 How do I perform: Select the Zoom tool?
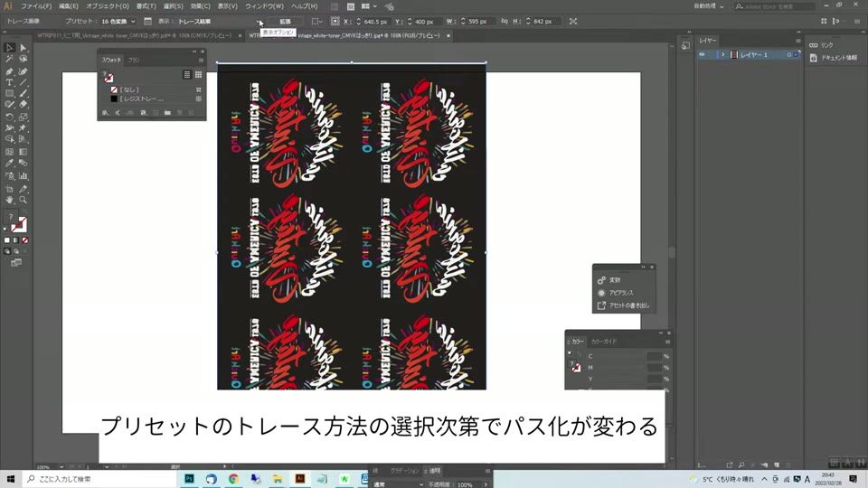tap(24, 200)
